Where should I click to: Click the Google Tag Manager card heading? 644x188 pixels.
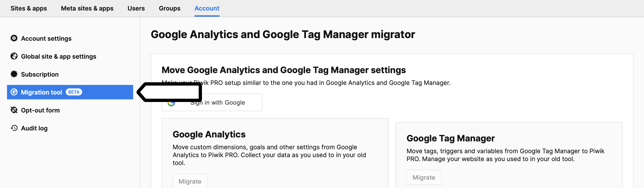[451, 138]
